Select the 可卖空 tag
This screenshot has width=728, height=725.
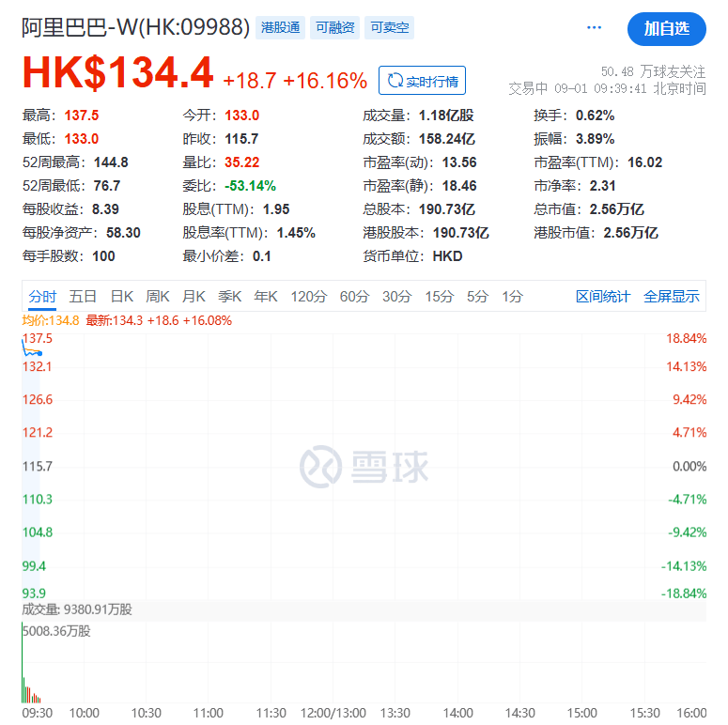[x=389, y=28]
